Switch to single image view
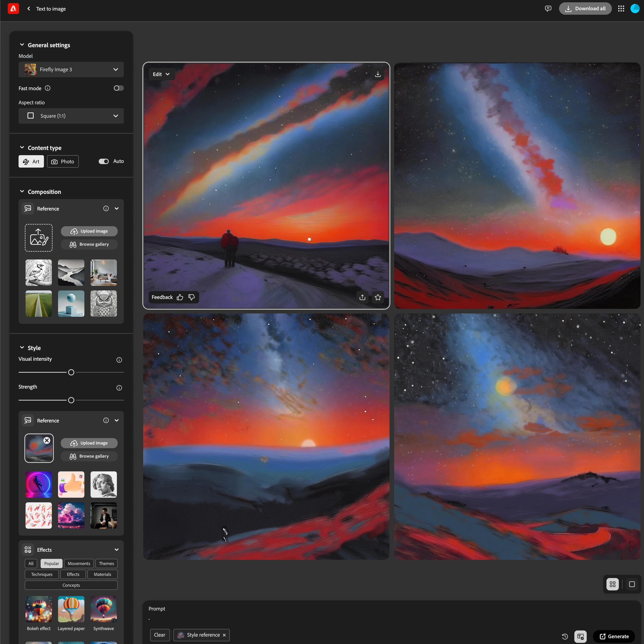Image resolution: width=644 pixels, height=644 pixels. [632, 584]
